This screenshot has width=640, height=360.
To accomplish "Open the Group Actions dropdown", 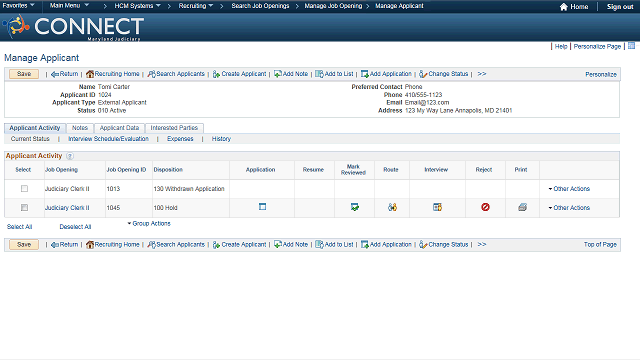I will point(149,224).
